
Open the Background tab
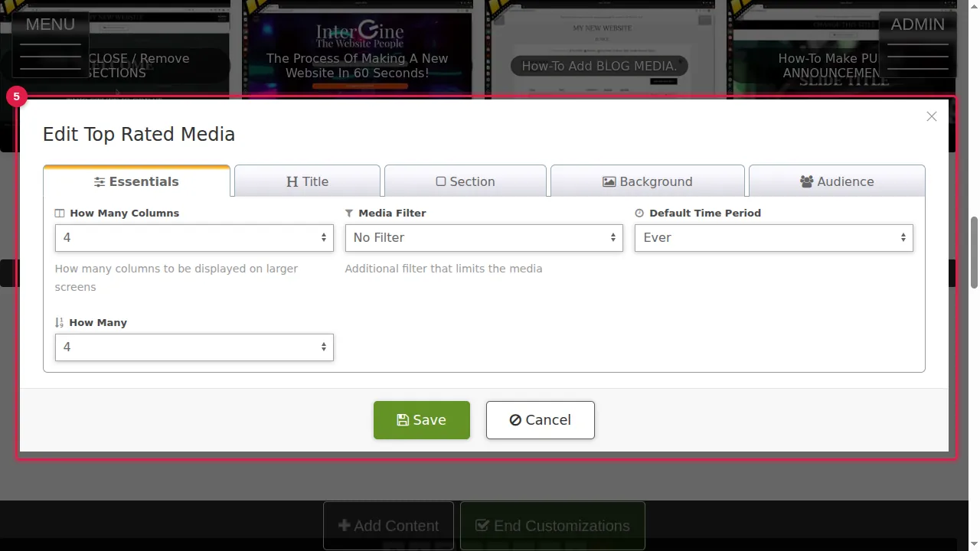[648, 181]
